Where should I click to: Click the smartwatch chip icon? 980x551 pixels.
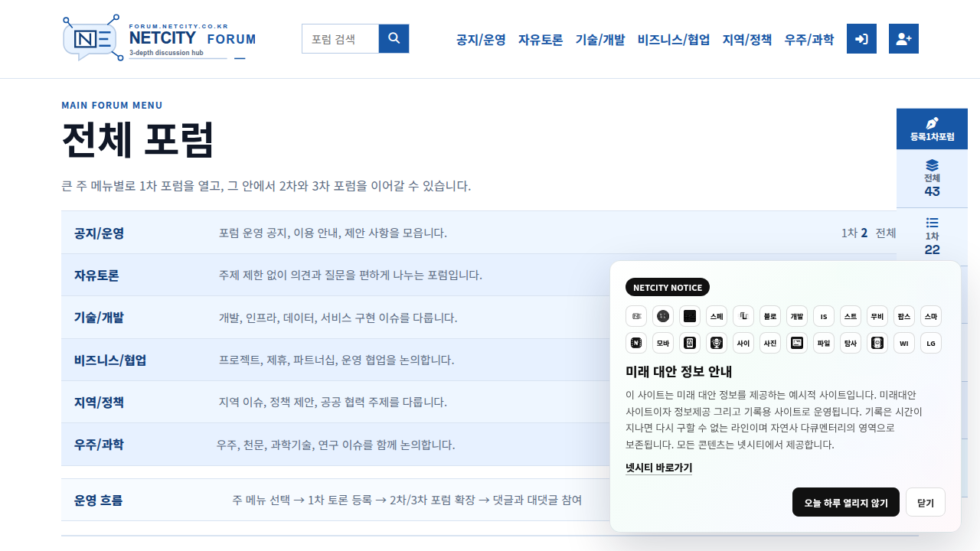coord(877,343)
